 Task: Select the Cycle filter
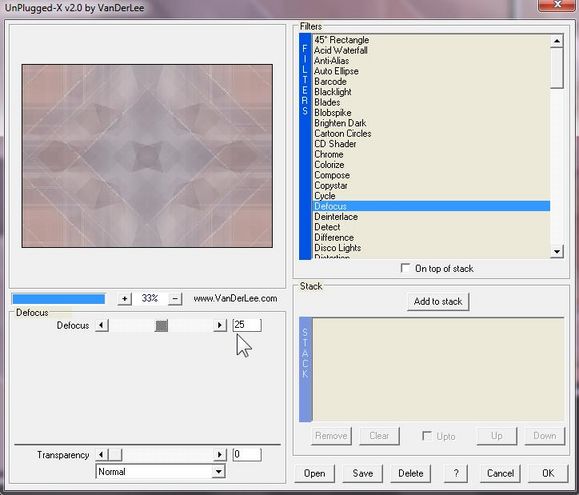431,196
